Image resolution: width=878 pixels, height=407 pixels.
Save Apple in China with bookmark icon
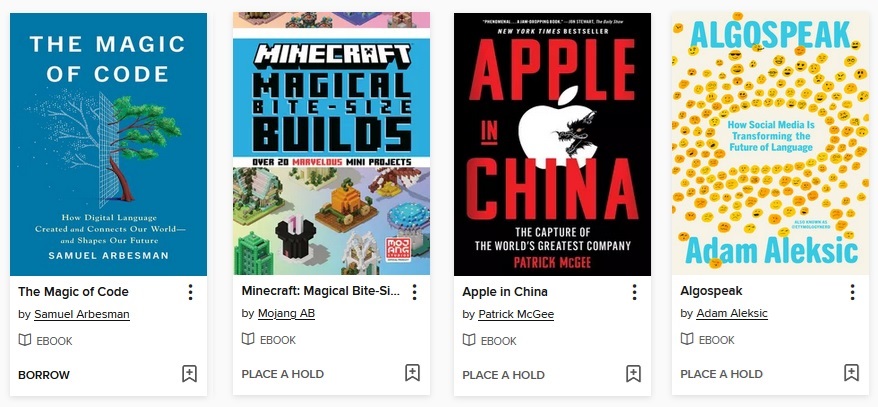(633, 373)
